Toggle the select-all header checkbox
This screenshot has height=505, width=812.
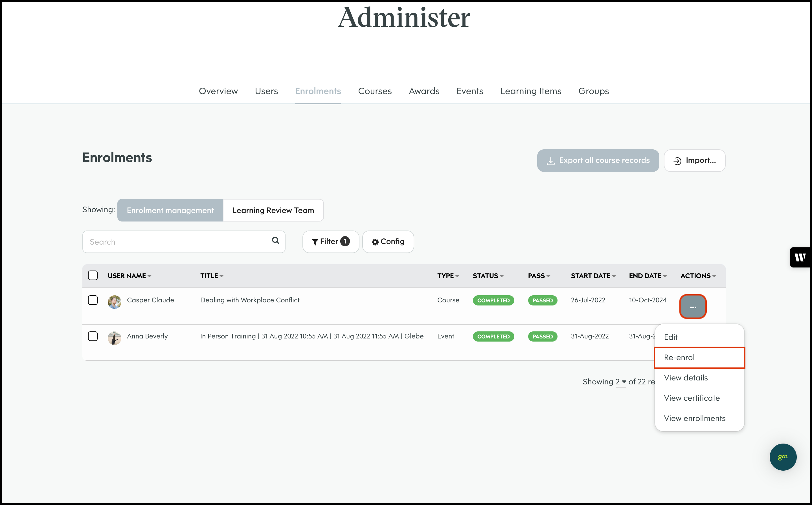(x=93, y=276)
